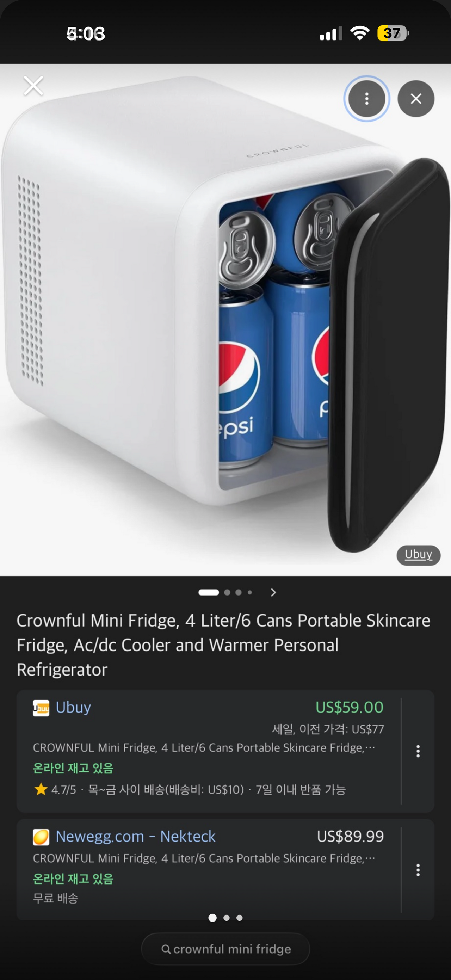The height and width of the screenshot is (980, 451).
Task: Tap the crownful mini fridge search chip
Action: [x=225, y=949]
